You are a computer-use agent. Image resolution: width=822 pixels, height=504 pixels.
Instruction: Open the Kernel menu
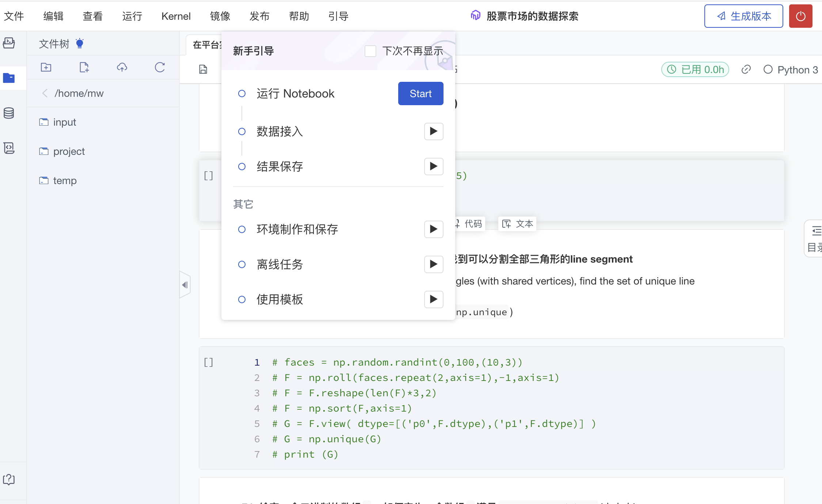pos(176,16)
